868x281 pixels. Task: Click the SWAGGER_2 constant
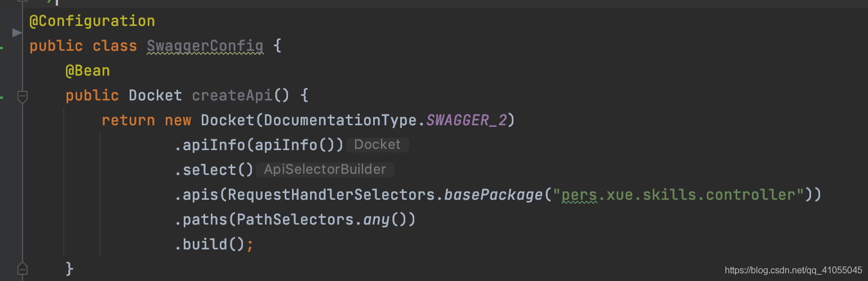(467, 120)
